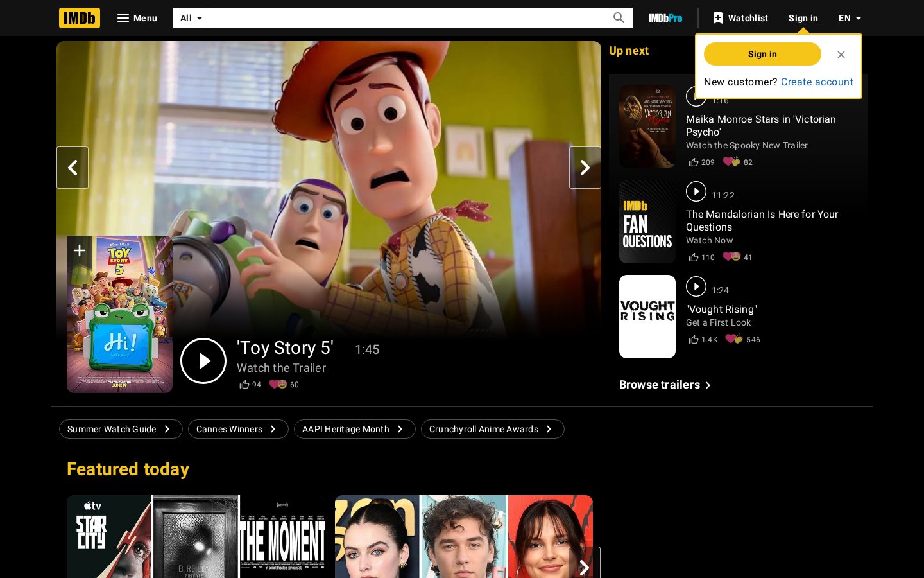Open IMDb Fan Questions thumbnail
The image size is (924, 578).
point(647,222)
